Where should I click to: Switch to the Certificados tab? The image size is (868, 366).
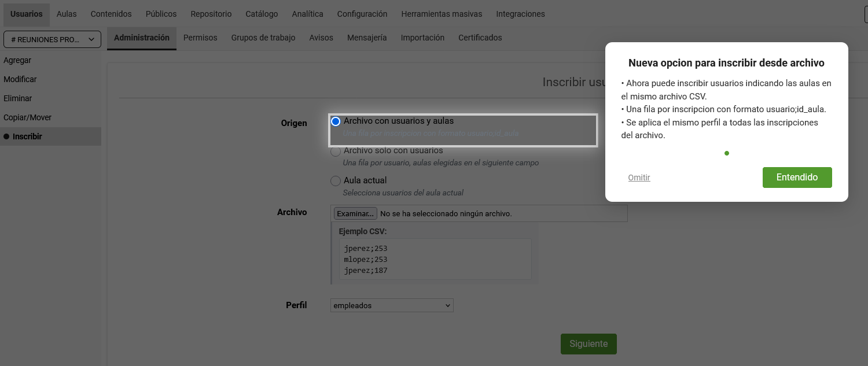(x=480, y=38)
